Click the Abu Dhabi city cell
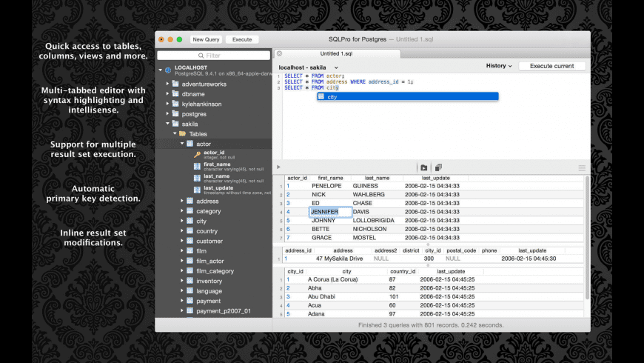Viewport: 644px width, 363px height. click(x=321, y=296)
